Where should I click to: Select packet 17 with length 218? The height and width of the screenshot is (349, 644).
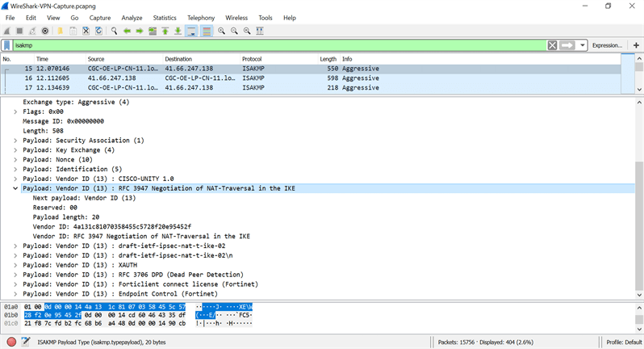[311, 87]
